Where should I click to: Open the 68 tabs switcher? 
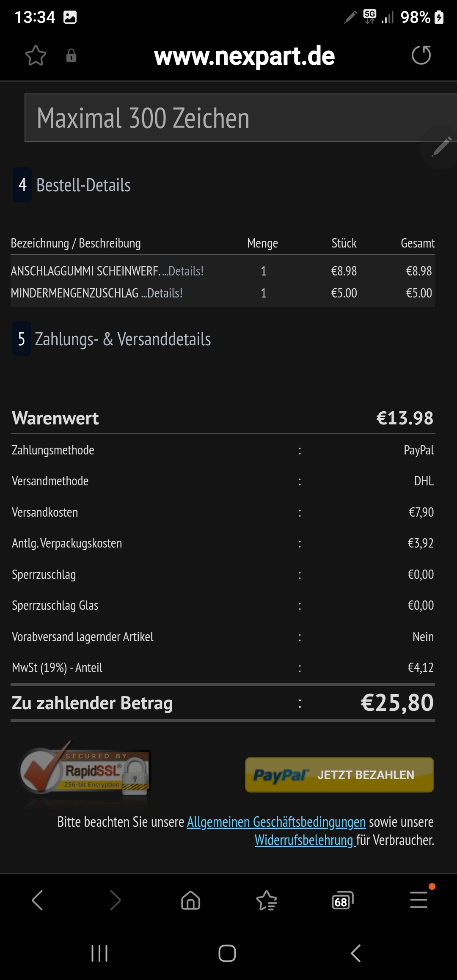(x=342, y=900)
